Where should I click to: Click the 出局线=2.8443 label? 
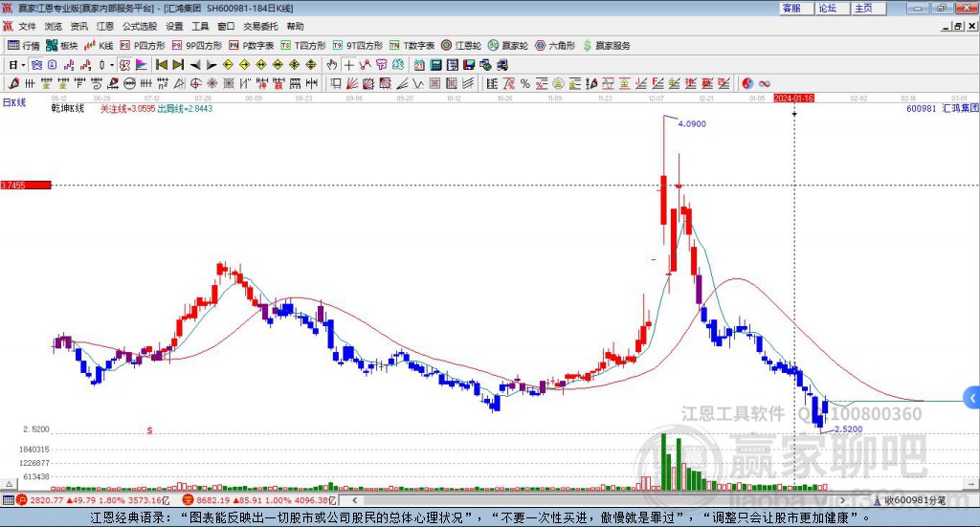pyautogui.click(x=185, y=109)
